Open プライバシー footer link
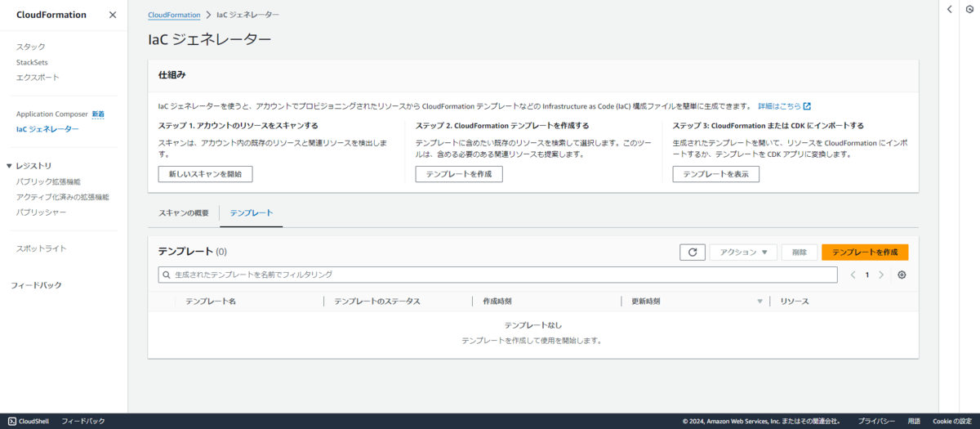The image size is (980, 429). click(876, 421)
